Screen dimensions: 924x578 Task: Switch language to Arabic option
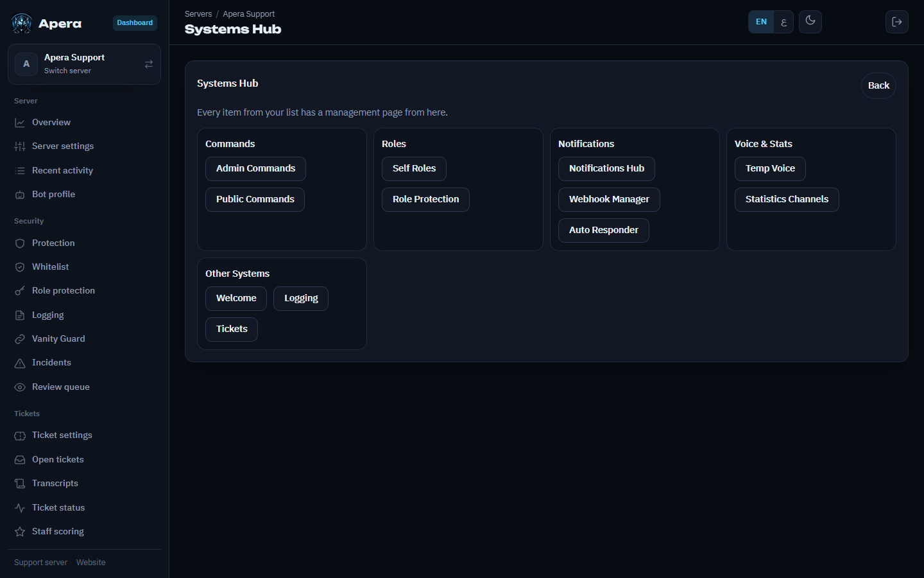783,22
